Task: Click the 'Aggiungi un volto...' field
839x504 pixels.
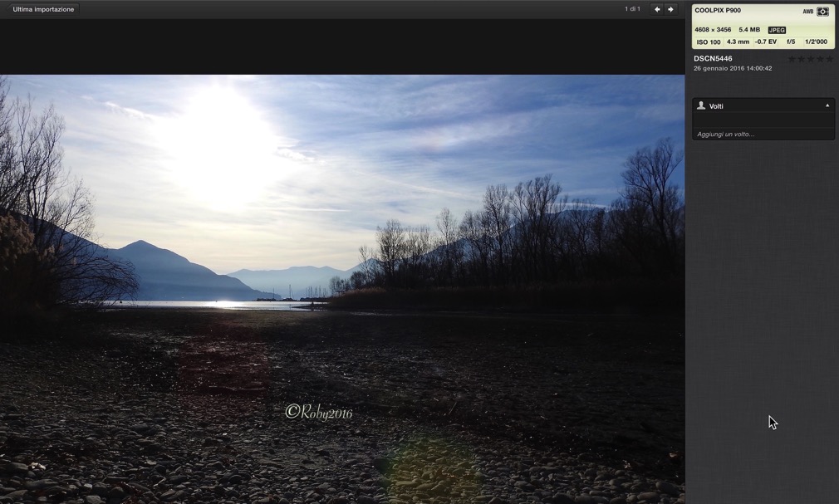Action: pyautogui.click(x=763, y=134)
